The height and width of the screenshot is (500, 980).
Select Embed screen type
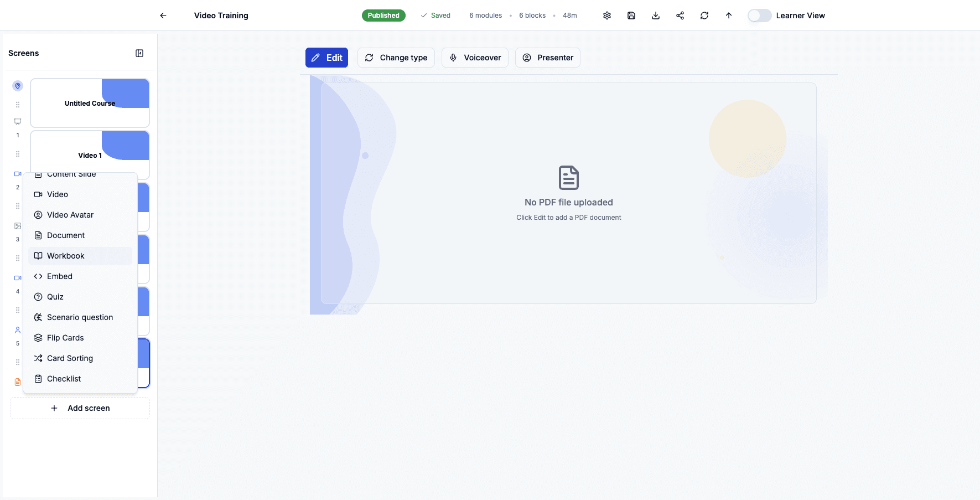click(80, 276)
